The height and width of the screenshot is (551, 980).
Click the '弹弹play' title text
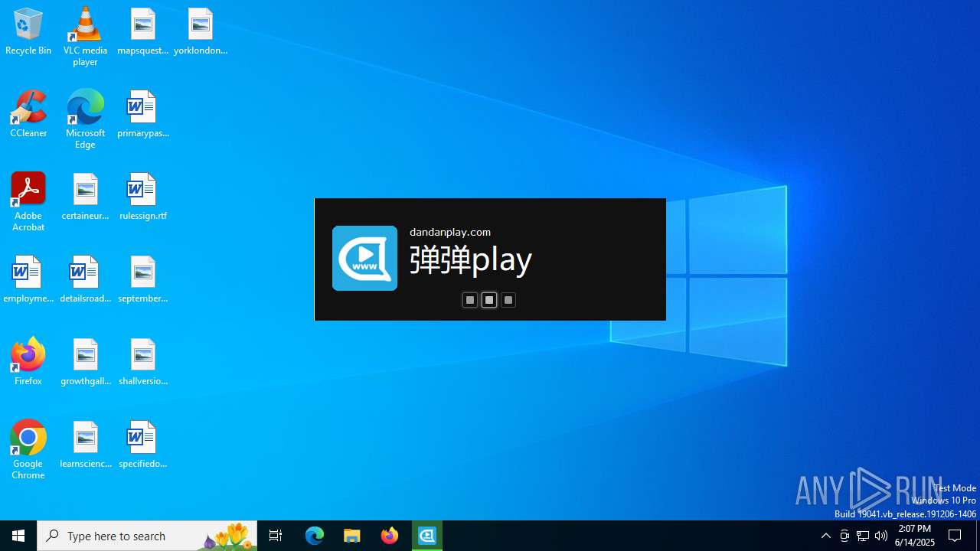point(471,260)
